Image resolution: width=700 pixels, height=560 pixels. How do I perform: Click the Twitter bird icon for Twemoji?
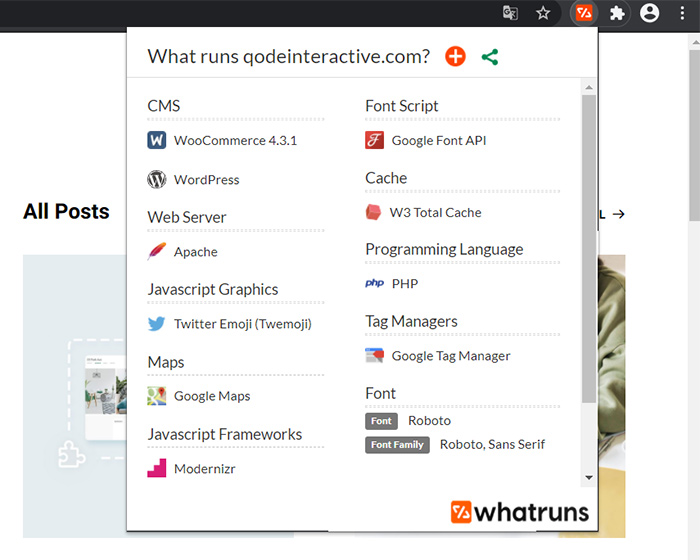[x=157, y=324]
